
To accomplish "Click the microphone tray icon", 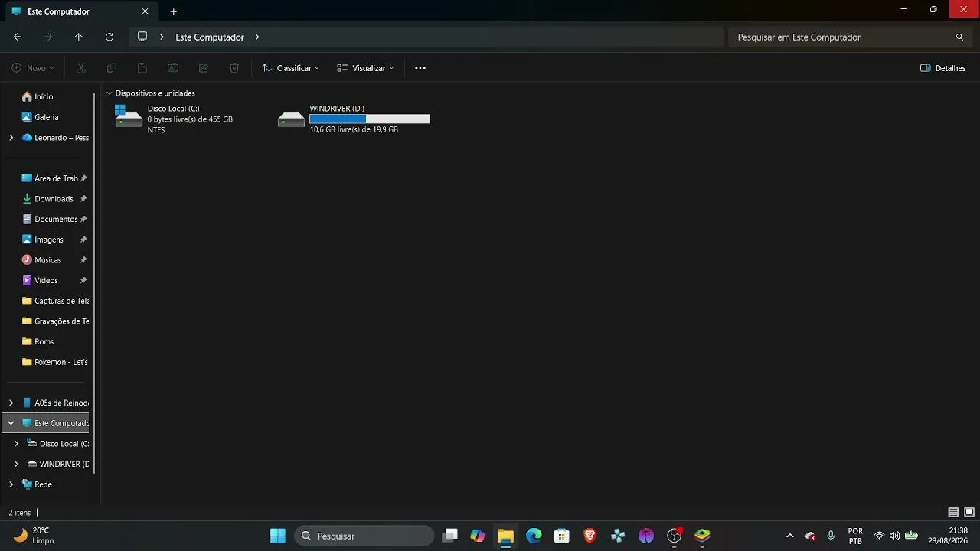I will [x=831, y=536].
